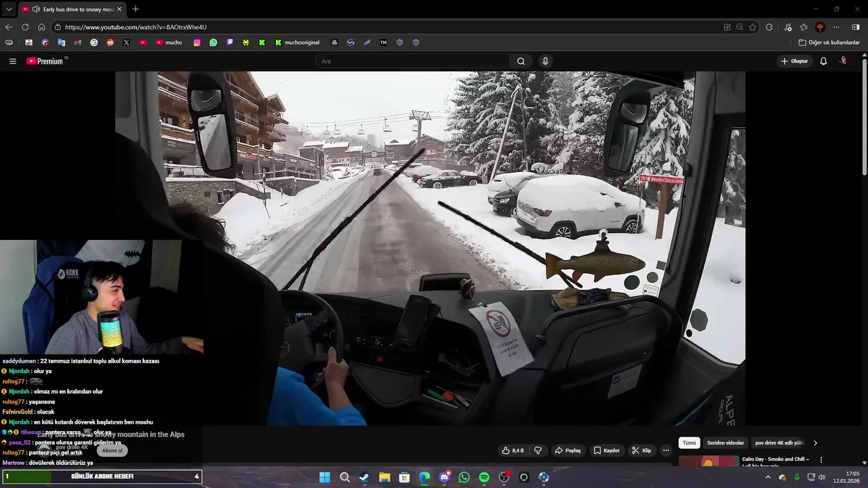This screenshot has height=488, width=868.
Task: Toggle the browser sidebar panel button
Action: pos(855,27)
